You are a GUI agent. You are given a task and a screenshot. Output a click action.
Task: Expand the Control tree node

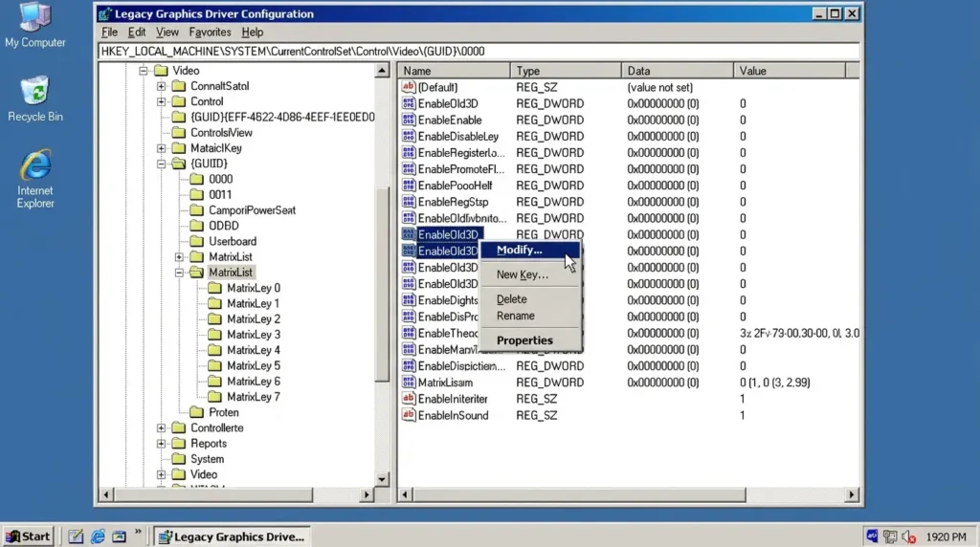[x=161, y=101]
